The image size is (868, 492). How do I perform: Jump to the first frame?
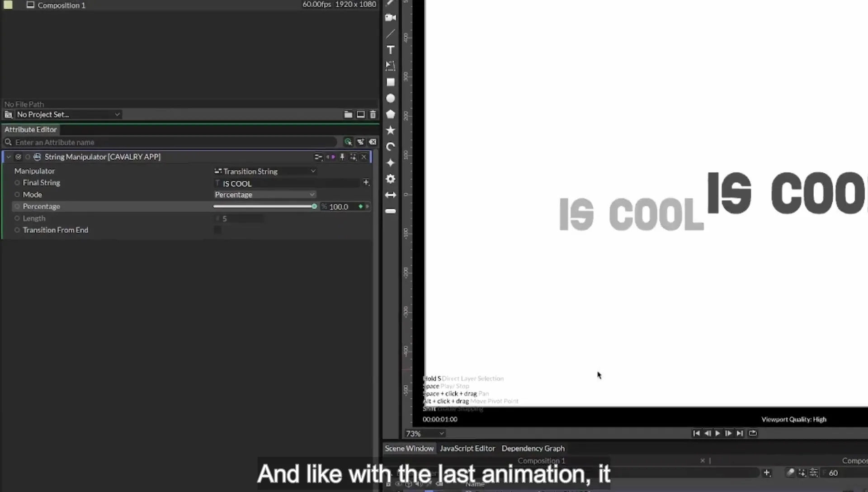coord(696,433)
